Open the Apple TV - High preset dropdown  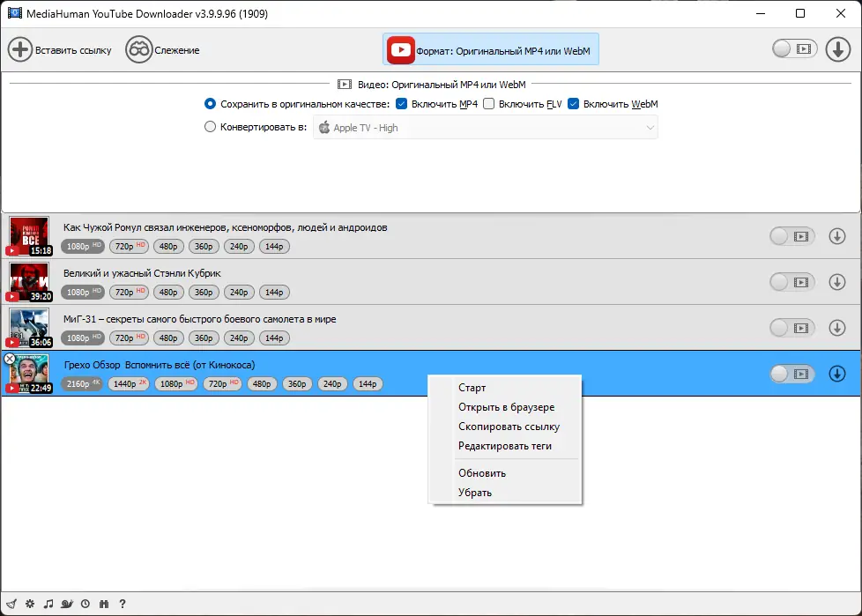pos(486,127)
